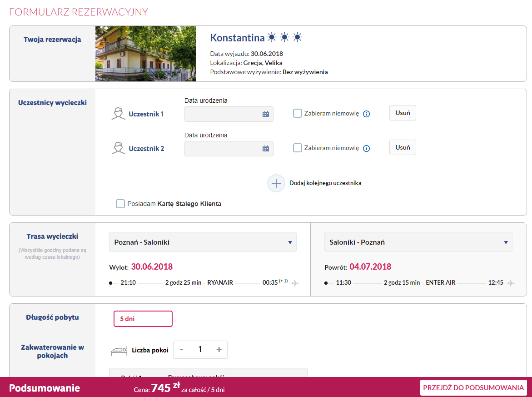Click the Konstantina hotel photo thumbnail

point(145,54)
